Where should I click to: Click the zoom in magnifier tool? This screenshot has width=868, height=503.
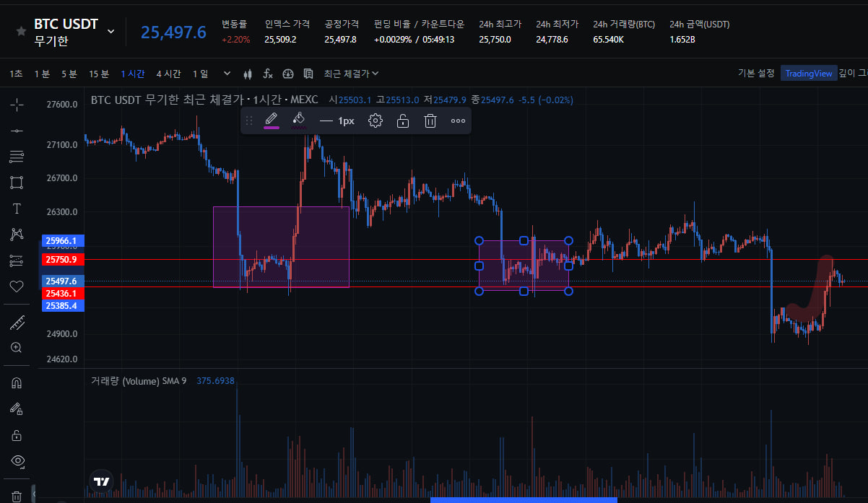[x=17, y=347]
